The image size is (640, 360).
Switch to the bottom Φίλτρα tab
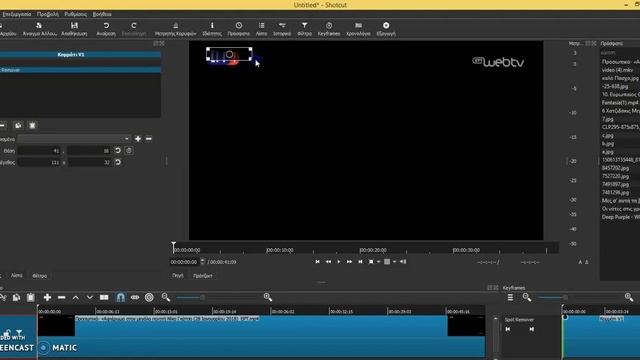40,276
